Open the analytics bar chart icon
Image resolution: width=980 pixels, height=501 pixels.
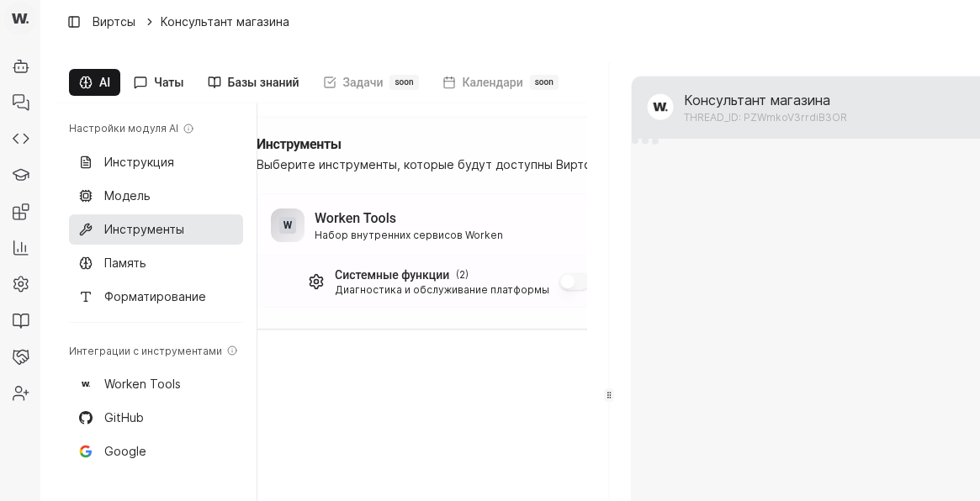20,247
